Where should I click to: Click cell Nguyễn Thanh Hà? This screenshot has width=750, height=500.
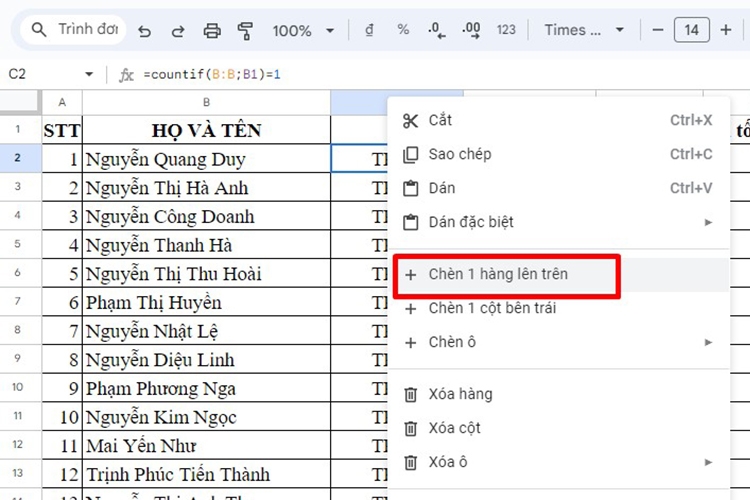pyautogui.click(x=206, y=244)
